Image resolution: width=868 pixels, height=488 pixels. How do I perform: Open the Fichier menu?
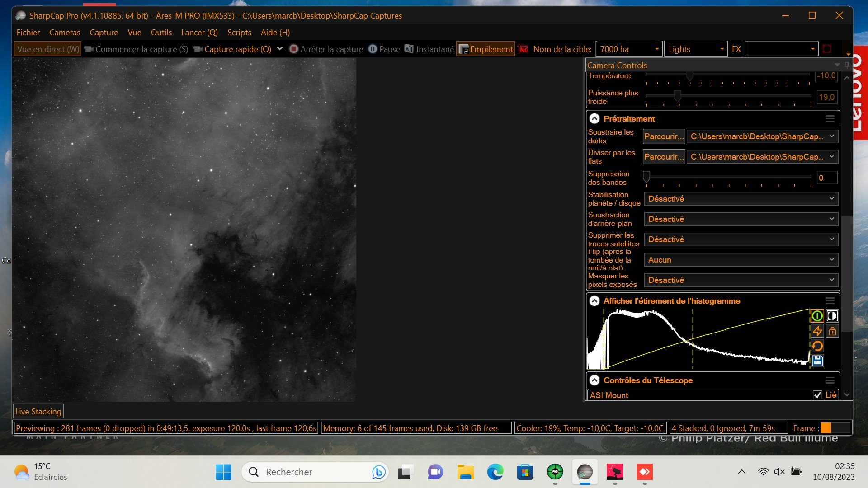[x=28, y=33]
